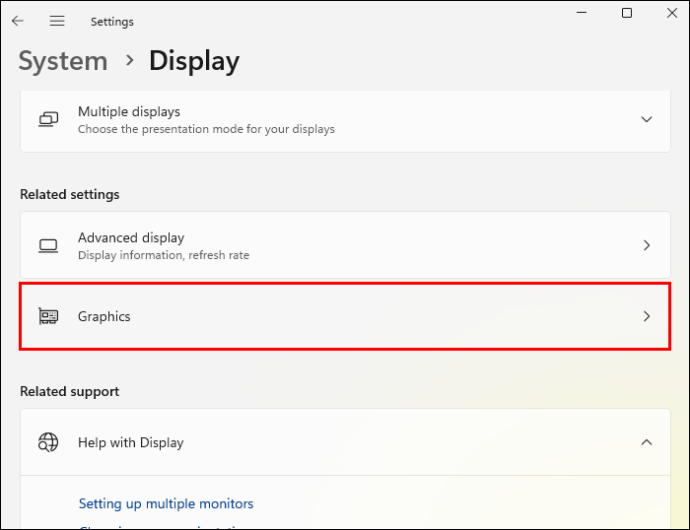Minimize the Settings window
The height and width of the screenshot is (530, 690).
tap(582, 13)
